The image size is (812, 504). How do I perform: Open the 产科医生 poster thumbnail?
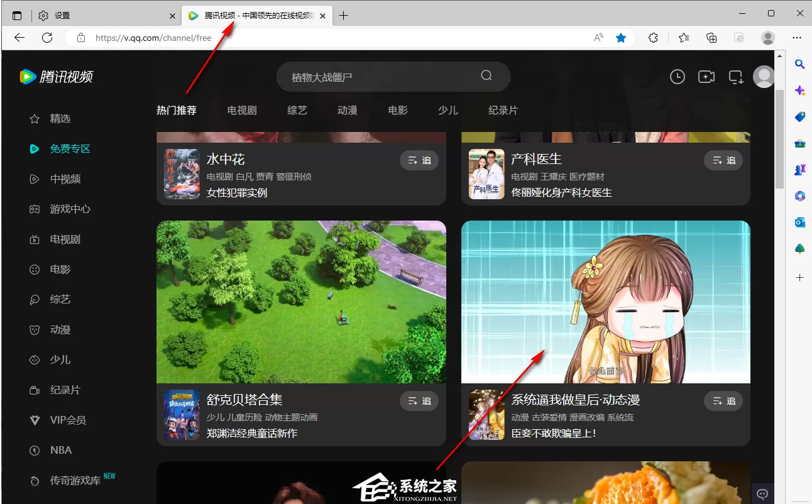tap(486, 174)
